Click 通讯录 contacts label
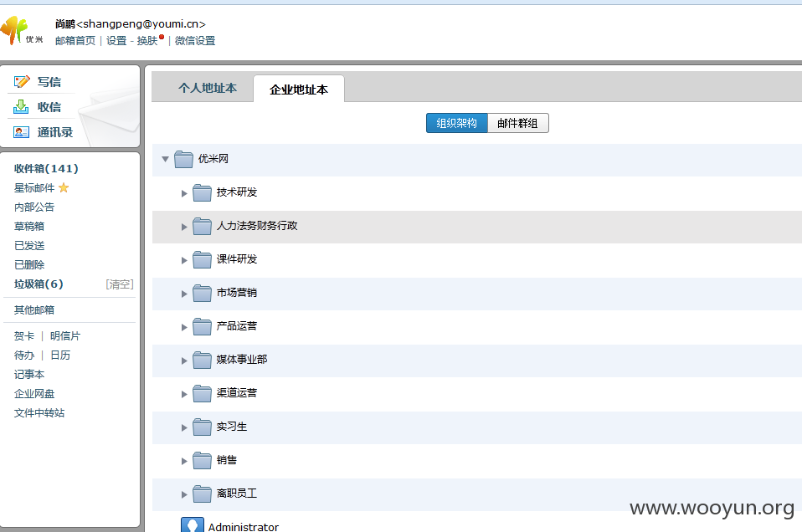Viewport: 802px width, 532px height. pos(55,132)
